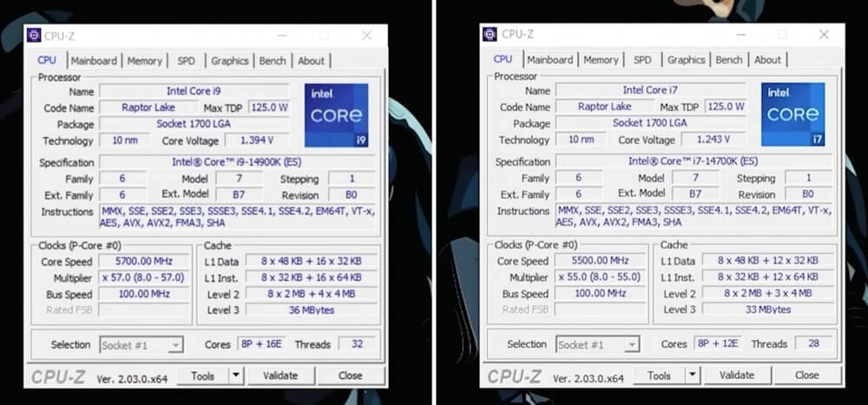This screenshot has height=405, width=868.
Task: Click the i7-14700K Specification field
Action: pos(693,161)
